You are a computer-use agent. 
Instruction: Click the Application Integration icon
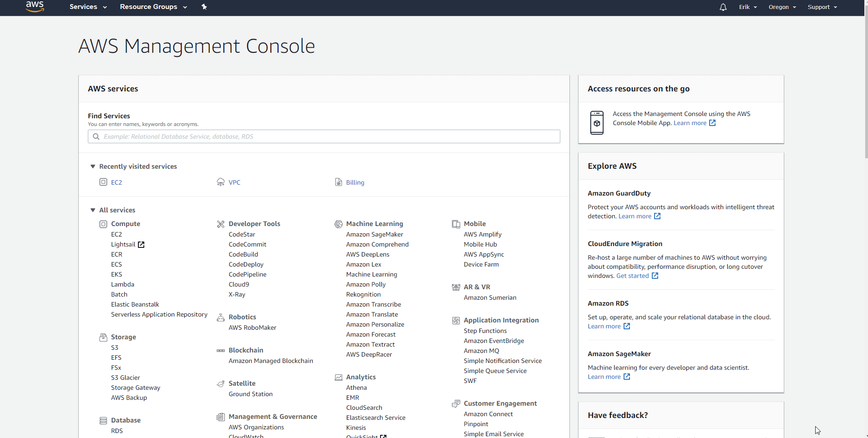pos(456,320)
